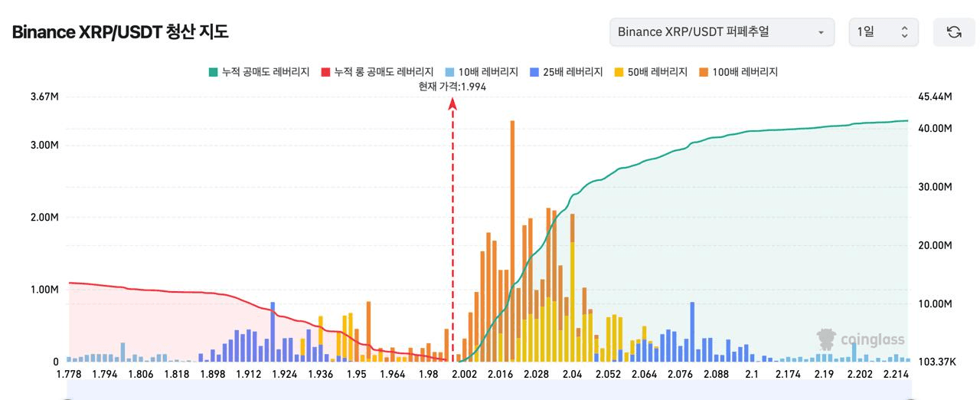Click the 20.00M right axis label
The height and width of the screenshot is (400, 980).
934,245
